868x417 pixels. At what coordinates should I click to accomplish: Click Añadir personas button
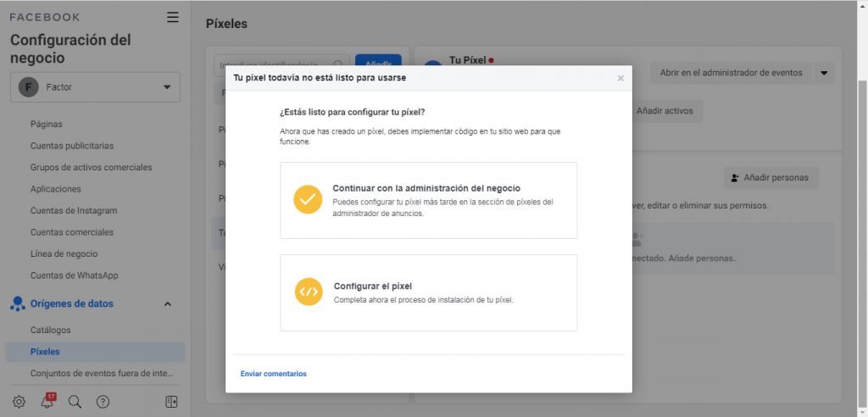tap(771, 178)
